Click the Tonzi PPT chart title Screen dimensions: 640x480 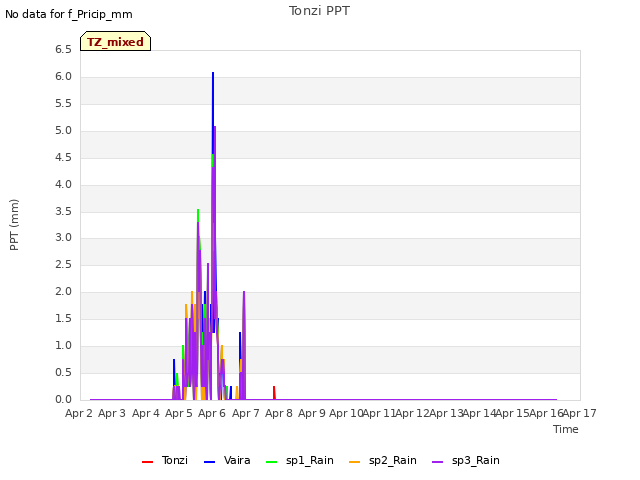click(319, 11)
